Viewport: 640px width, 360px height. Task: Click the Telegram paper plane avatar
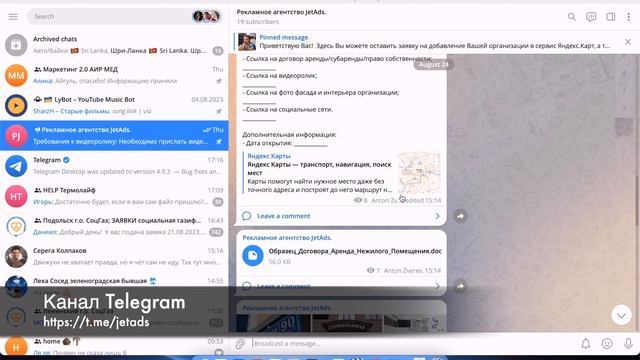pos(16,166)
